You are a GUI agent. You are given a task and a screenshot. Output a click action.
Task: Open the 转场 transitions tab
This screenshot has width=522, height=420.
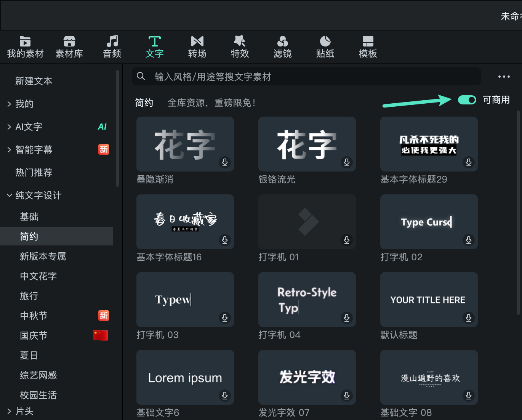click(197, 47)
